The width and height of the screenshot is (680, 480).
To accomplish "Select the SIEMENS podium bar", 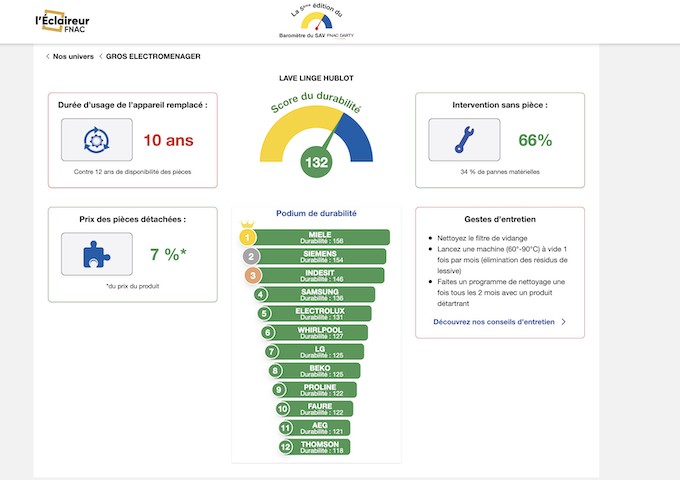I will [x=320, y=257].
